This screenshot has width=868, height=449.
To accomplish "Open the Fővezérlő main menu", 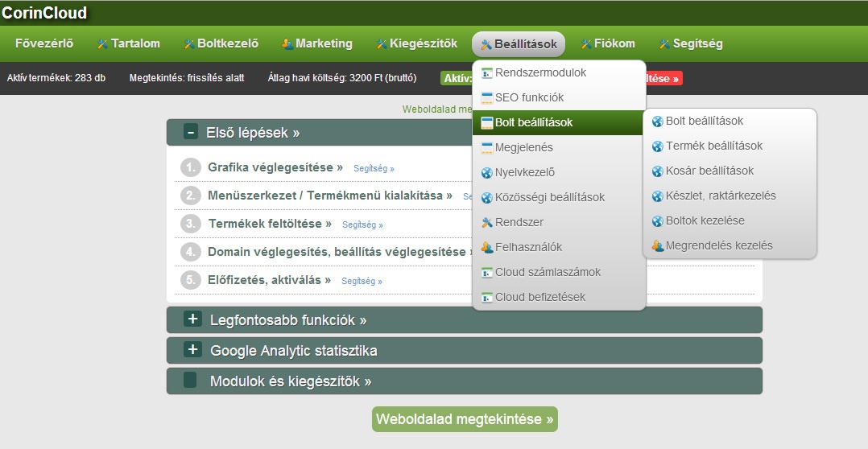I will tap(44, 43).
